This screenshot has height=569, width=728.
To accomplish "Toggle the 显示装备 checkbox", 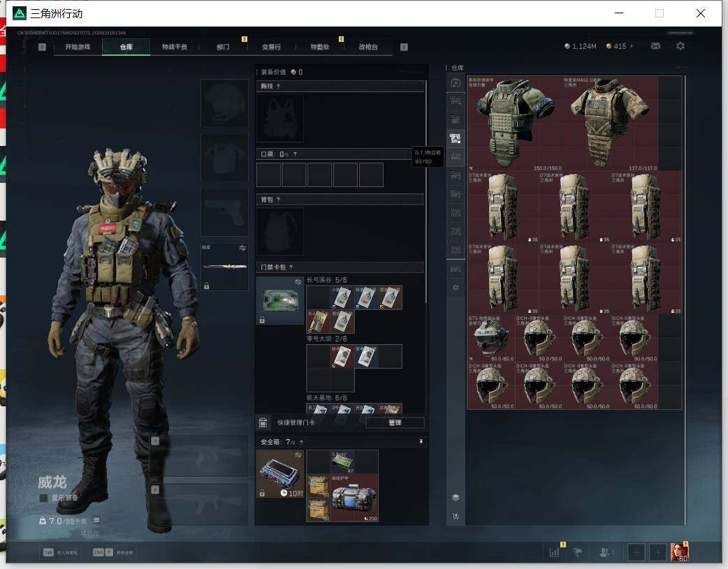I will [43, 498].
